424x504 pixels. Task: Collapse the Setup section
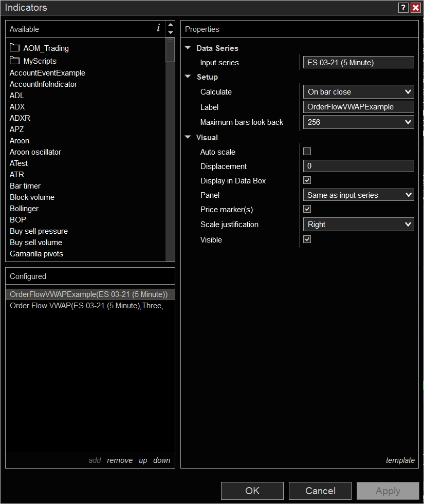188,77
